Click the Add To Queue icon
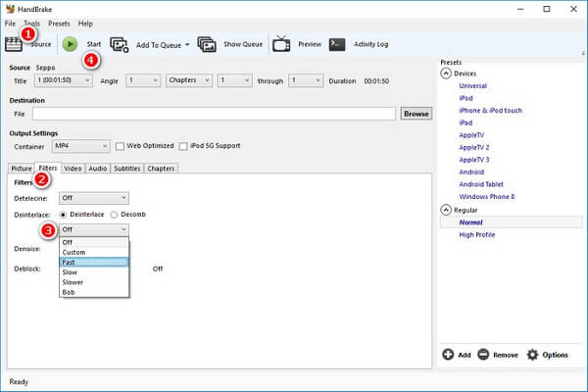 pos(120,45)
